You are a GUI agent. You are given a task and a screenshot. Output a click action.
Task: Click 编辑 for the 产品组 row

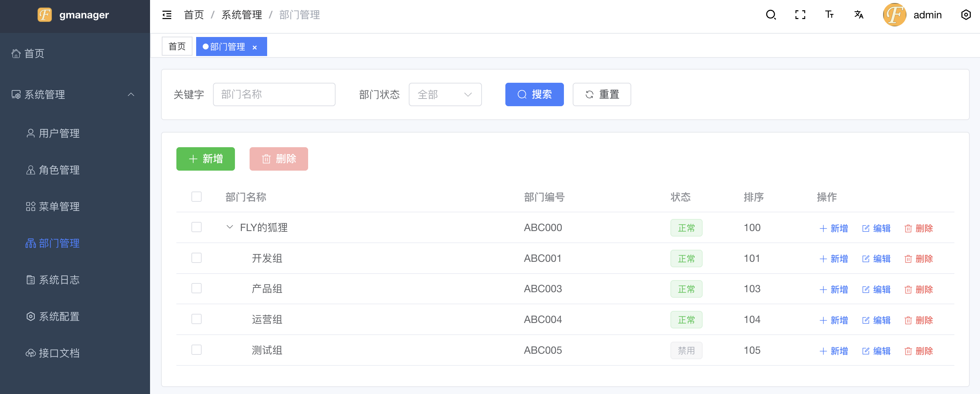(x=876, y=289)
